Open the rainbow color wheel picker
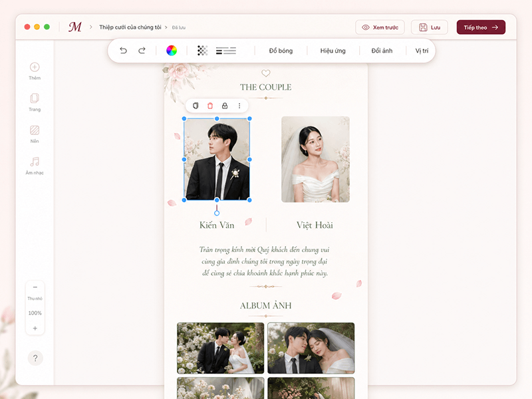The width and height of the screenshot is (532, 399). [172, 51]
